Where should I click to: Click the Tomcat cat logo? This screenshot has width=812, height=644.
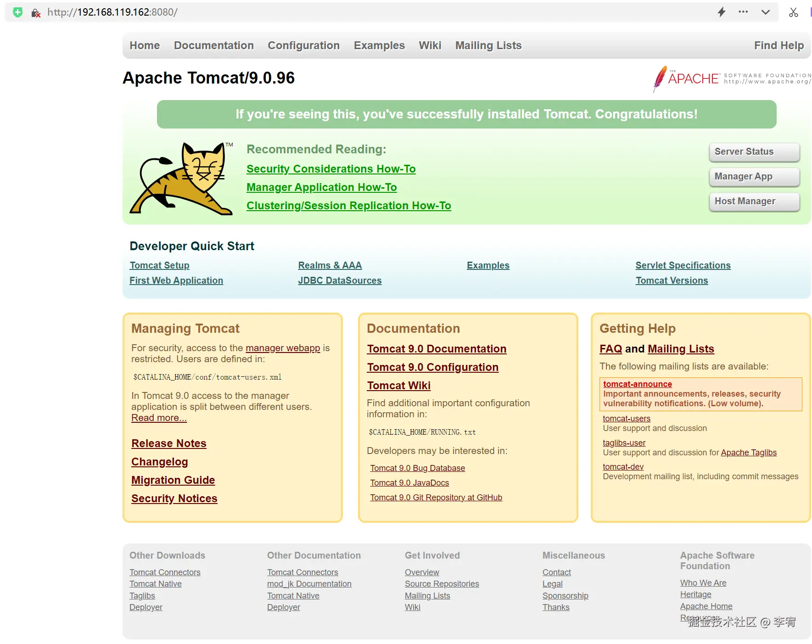coord(182,179)
